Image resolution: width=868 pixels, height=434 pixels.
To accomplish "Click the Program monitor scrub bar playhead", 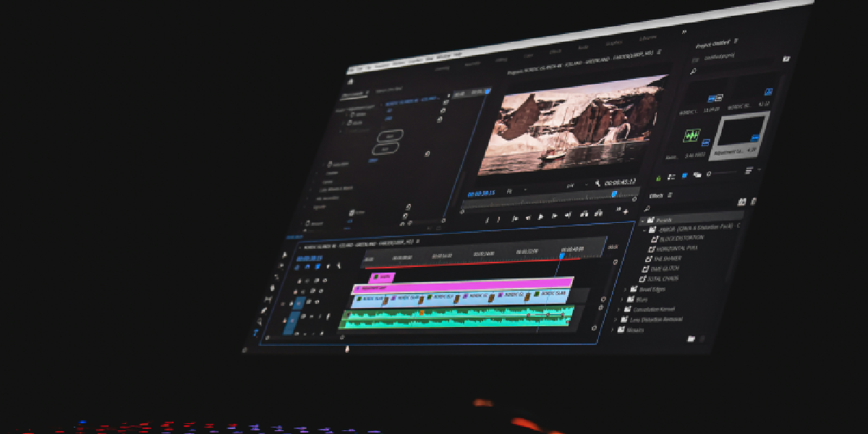I will (614, 194).
